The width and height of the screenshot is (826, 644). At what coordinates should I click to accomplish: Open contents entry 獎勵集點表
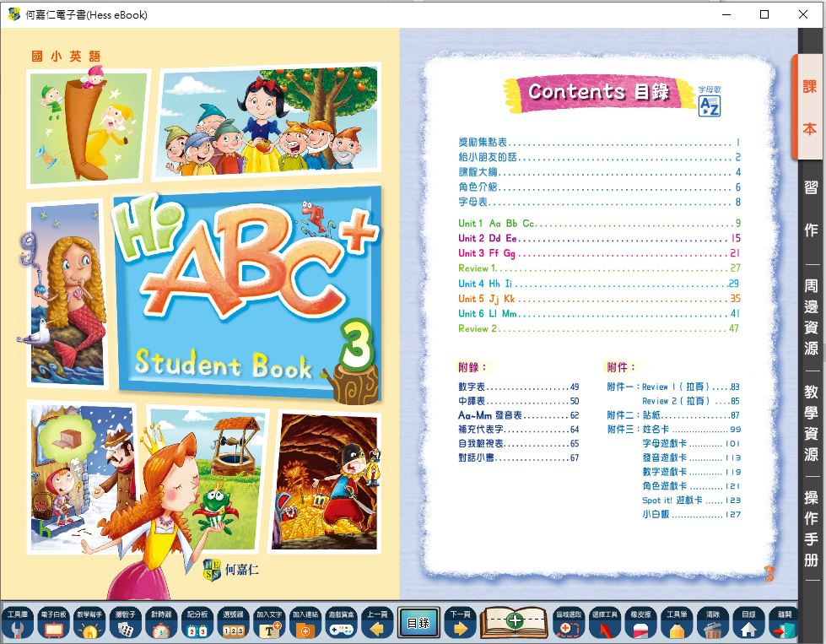[x=600, y=142]
